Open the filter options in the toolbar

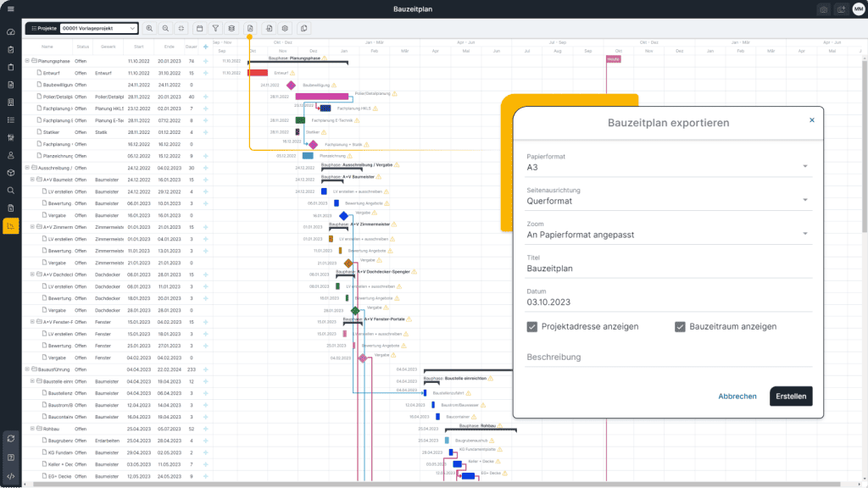216,27
